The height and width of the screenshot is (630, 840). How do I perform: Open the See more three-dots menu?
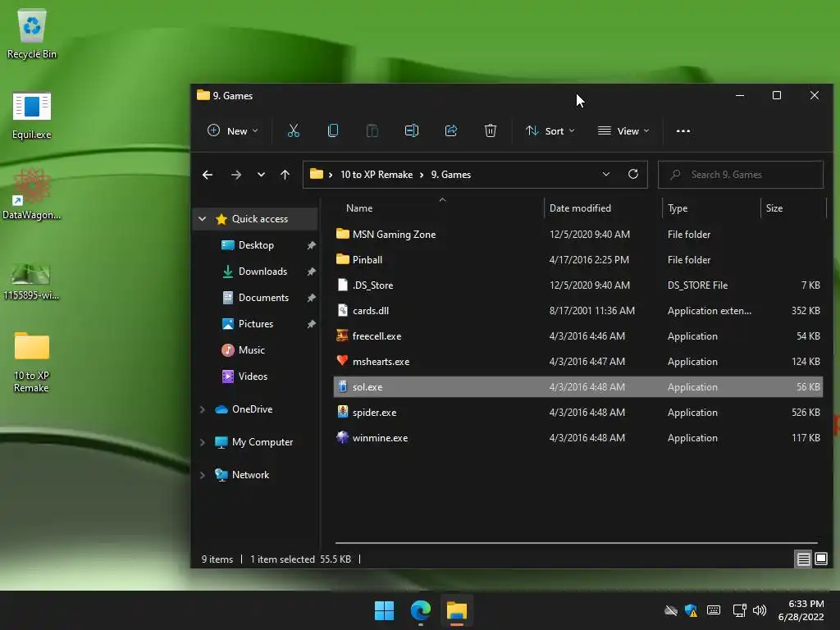(x=683, y=130)
